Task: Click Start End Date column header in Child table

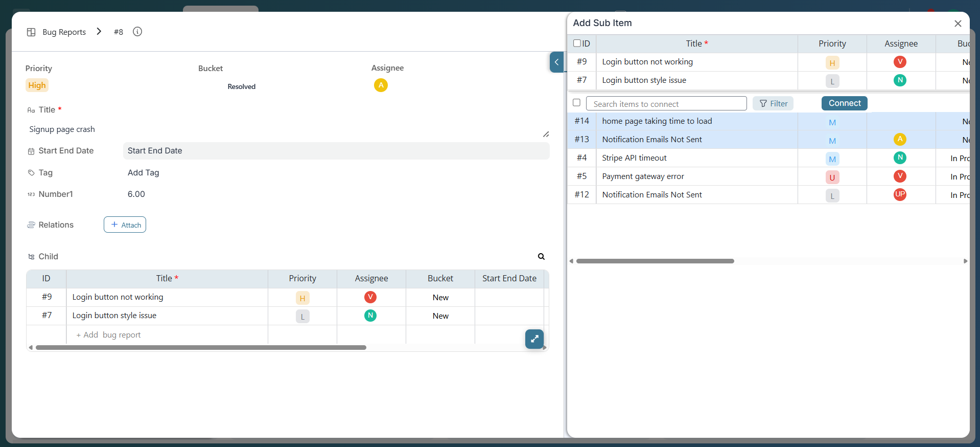Action: [x=509, y=279]
